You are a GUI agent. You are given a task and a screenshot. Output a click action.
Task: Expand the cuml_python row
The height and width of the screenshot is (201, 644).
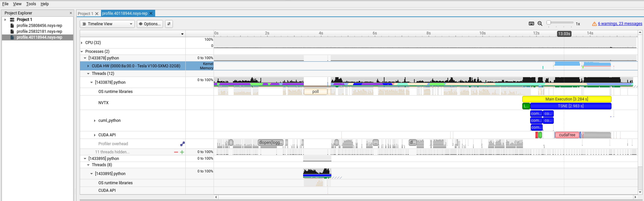[94, 121]
